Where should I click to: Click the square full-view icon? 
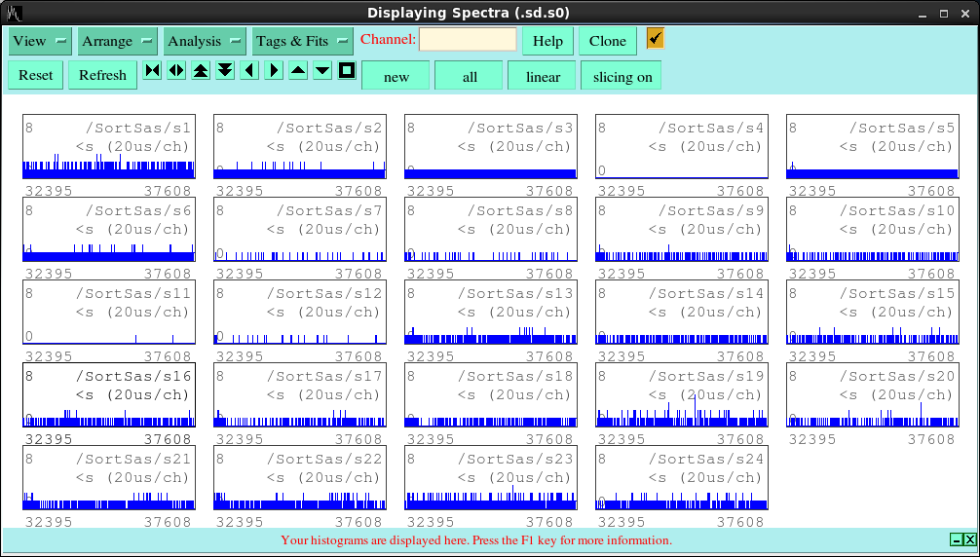(347, 71)
